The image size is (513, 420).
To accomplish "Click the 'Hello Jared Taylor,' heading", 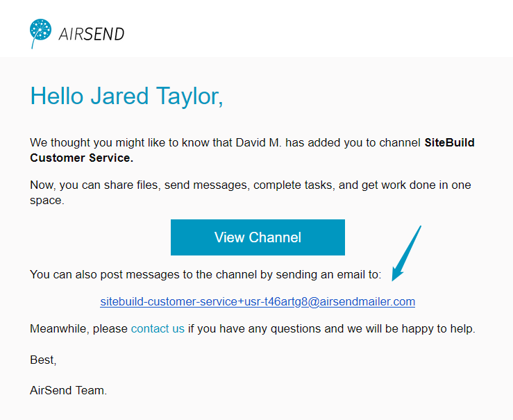I will 126,96.
